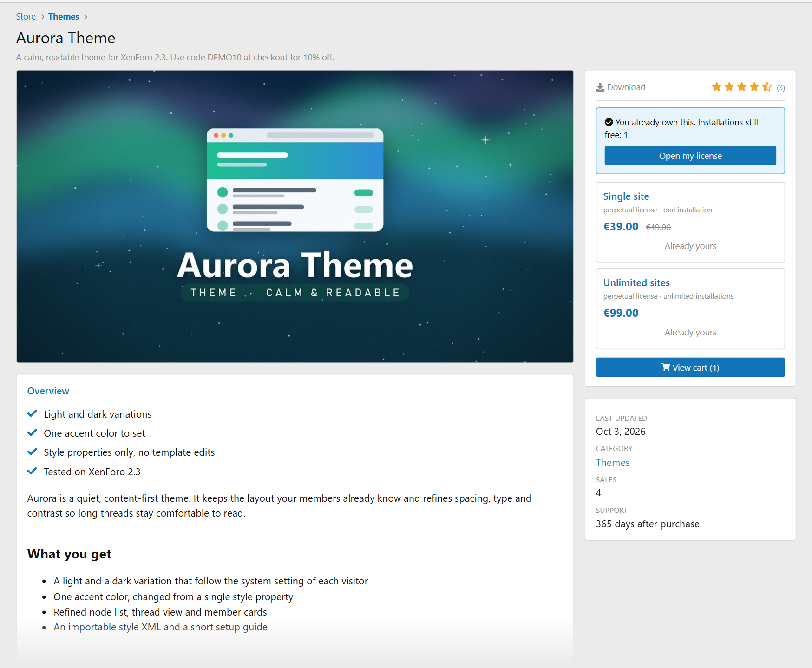Click 'Already yours' under Single site
Screen dimensions: 812x668
click(x=690, y=246)
